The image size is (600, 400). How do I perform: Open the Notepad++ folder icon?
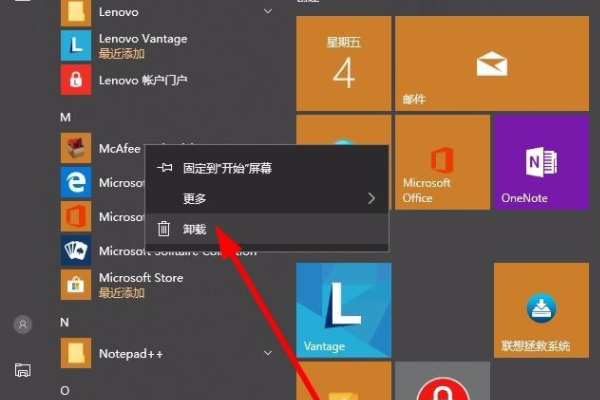coord(76,353)
